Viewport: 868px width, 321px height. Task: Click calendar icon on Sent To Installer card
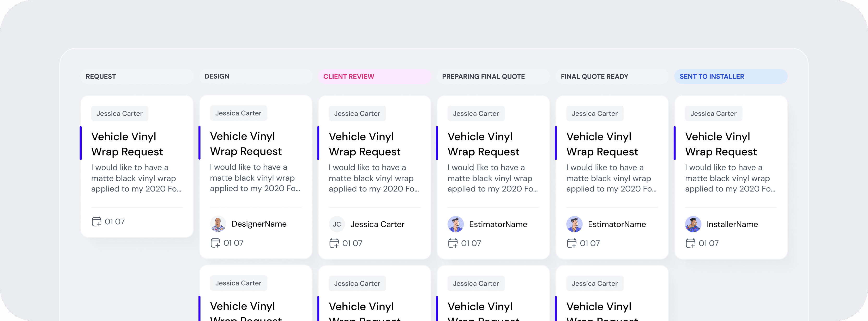(x=690, y=243)
